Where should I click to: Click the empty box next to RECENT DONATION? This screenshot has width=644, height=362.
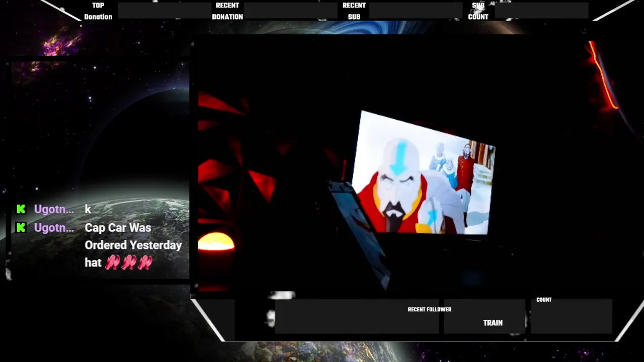[x=290, y=11]
